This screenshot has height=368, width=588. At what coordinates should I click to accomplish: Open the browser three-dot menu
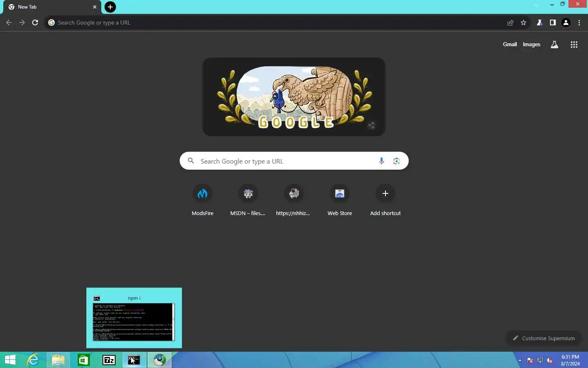coord(579,22)
